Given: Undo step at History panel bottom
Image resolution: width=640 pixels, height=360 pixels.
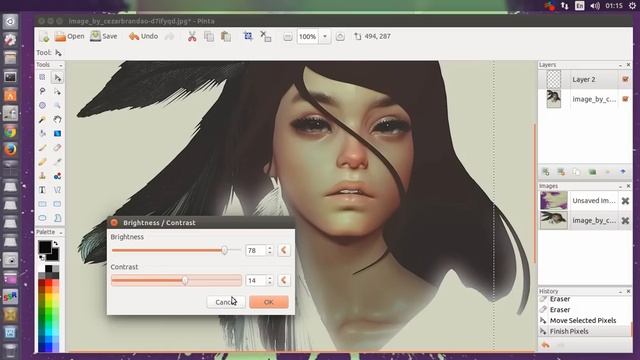Looking at the screenshot, I should (x=545, y=345).
